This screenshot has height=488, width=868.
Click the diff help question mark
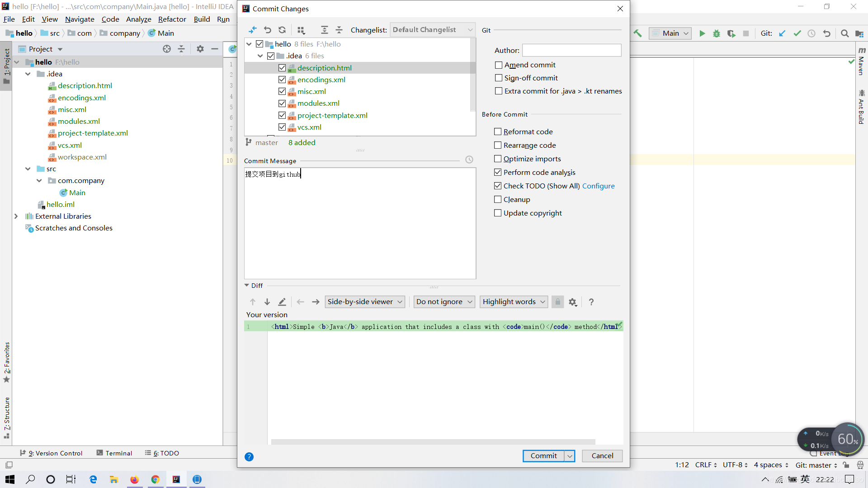tap(591, 302)
